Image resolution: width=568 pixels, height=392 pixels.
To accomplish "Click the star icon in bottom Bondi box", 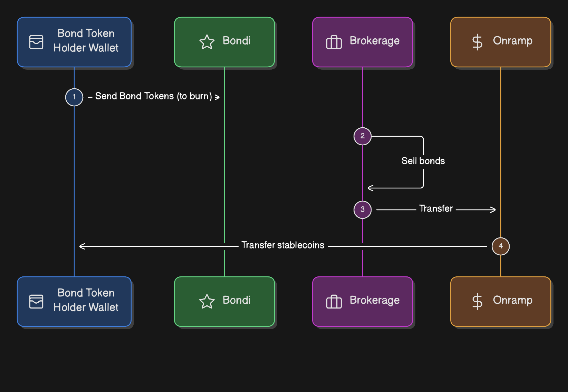I will click(207, 302).
